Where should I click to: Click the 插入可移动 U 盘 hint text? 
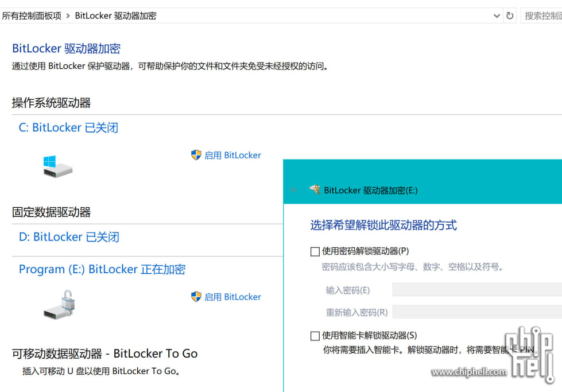[x=101, y=371]
